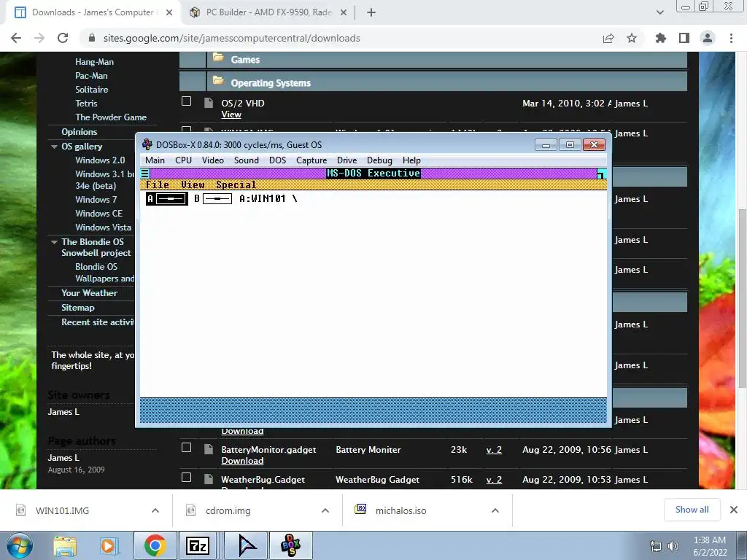747x560 pixels.
Task: Open the MS-DOS Executive Special menu
Action: tap(236, 184)
